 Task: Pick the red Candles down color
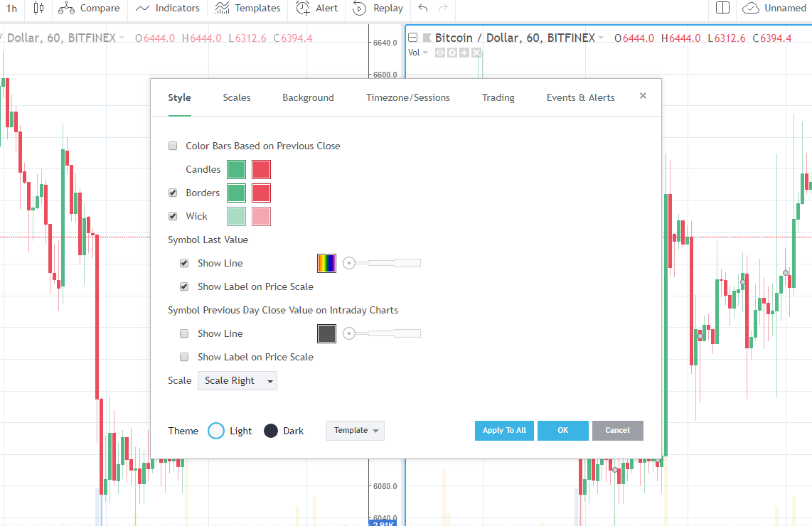point(261,169)
